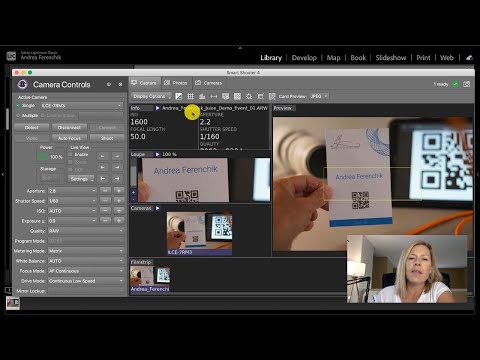Image resolution: width=480 pixels, height=360 pixels.
Task: Click the camera icon next to 1 ready
Action: [x=467, y=84]
